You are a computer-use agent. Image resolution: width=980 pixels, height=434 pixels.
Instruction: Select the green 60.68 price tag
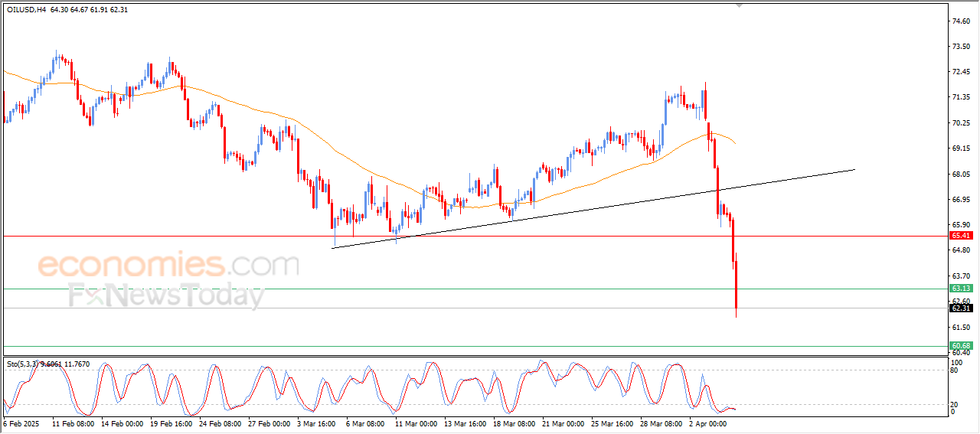point(961,346)
